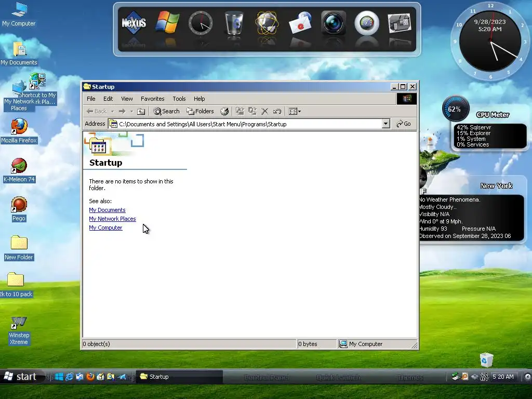Open the Favorites menu

(x=152, y=99)
